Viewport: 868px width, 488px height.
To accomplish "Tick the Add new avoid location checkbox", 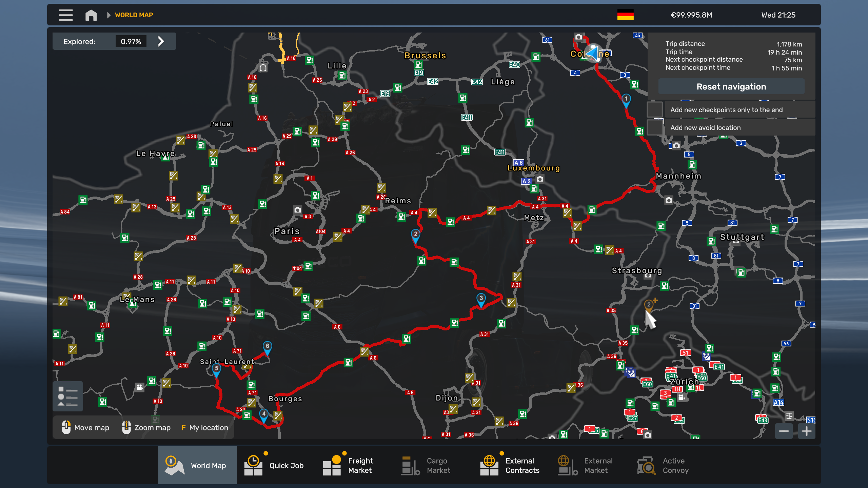I will click(x=654, y=127).
